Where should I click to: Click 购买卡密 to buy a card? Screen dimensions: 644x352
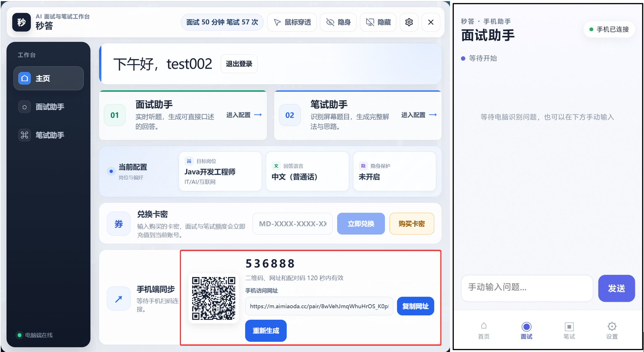pos(412,224)
